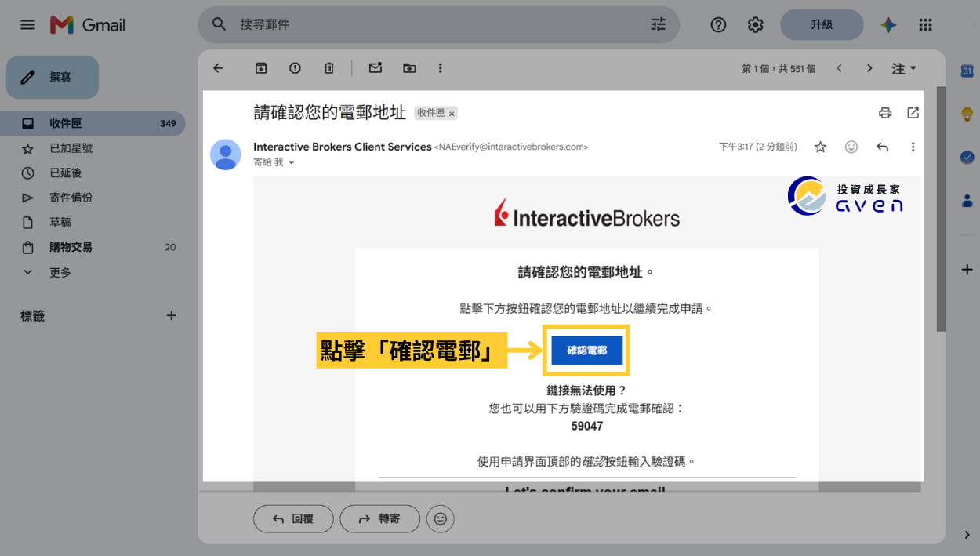Reply using the header arrow icon
The width and height of the screenshot is (980, 556).
tap(882, 147)
